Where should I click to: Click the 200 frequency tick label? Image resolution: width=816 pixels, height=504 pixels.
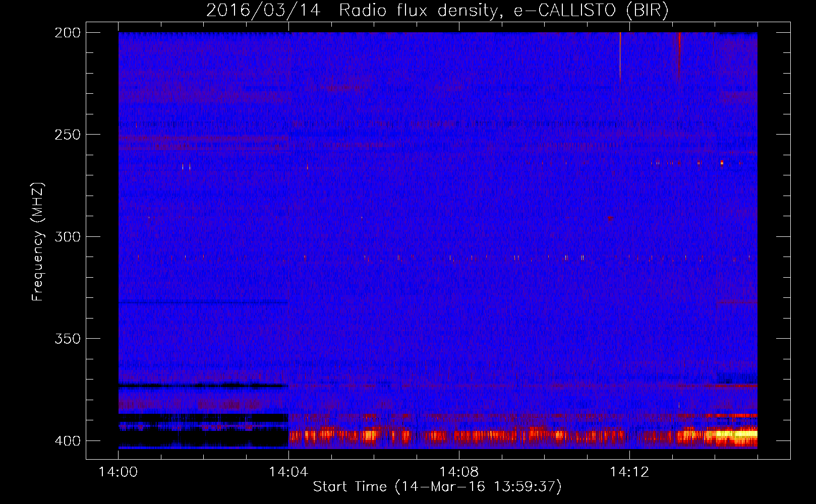(68, 33)
